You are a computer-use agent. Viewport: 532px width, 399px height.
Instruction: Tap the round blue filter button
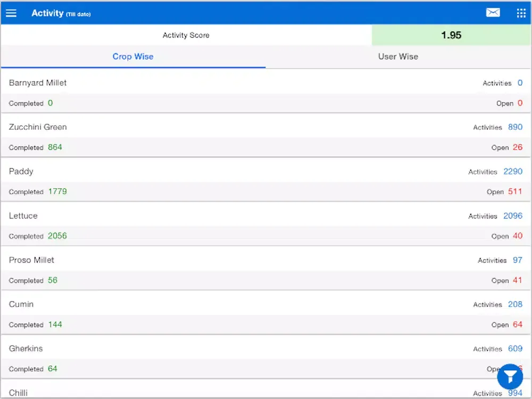tap(510, 377)
